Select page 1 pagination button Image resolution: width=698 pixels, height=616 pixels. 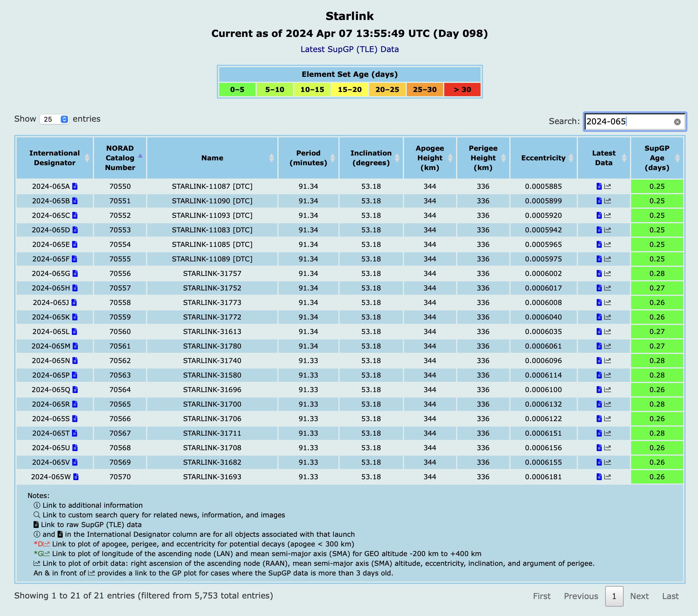(x=614, y=596)
